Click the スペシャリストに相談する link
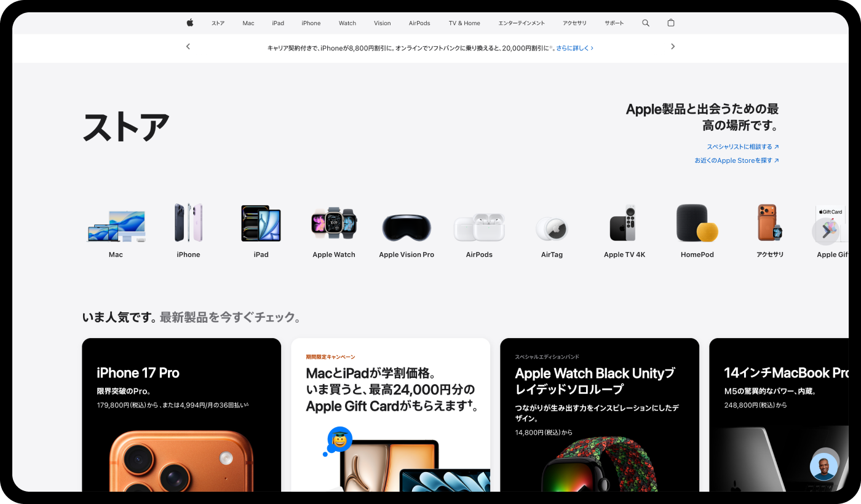Image resolution: width=861 pixels, height=504 pixels. pos(742,147)
